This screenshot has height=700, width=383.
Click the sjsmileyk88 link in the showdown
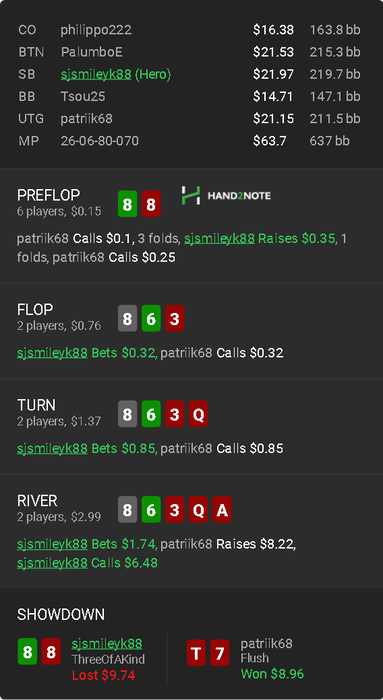click(x=107, y=643)
